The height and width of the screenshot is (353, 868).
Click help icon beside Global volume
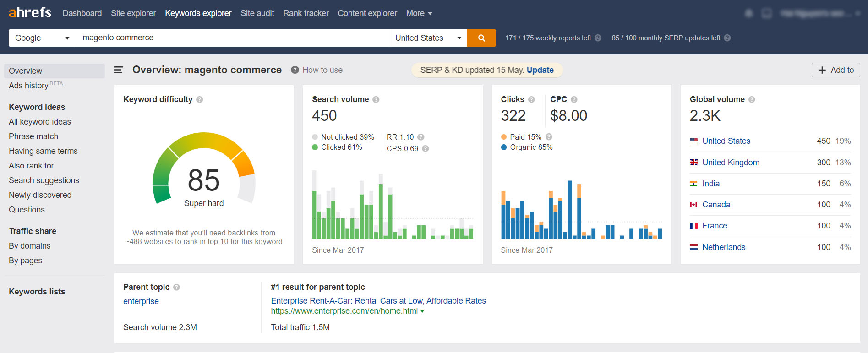[x=752, y=99]
